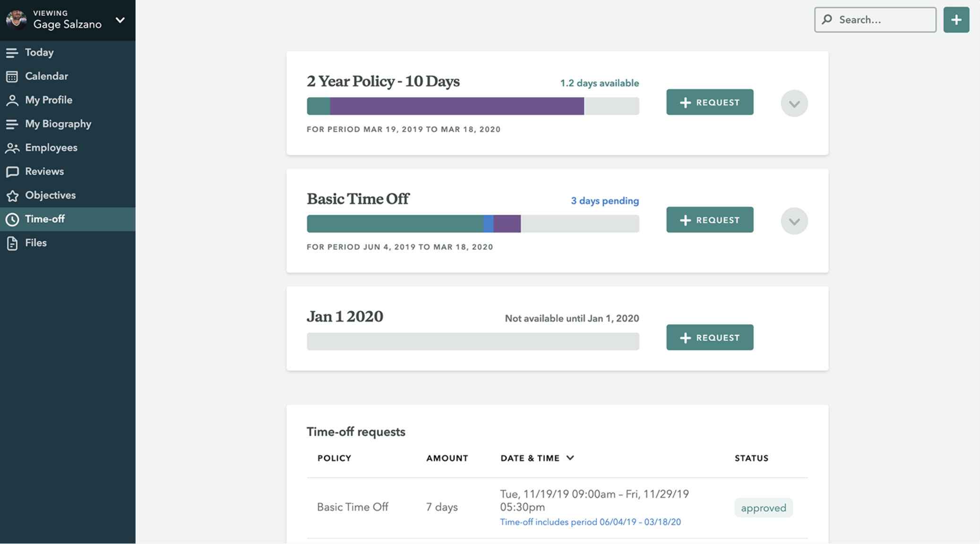Click the Employees people icon

[12, 148]
